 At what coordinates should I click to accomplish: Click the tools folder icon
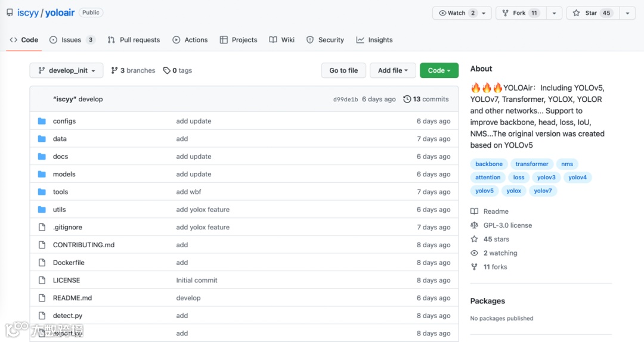tap(42, 192)
